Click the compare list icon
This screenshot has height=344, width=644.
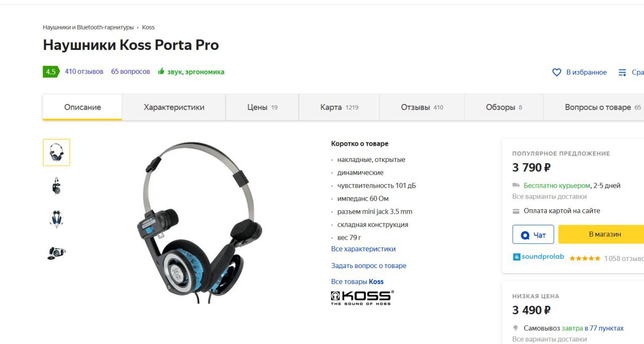(622, 72)
